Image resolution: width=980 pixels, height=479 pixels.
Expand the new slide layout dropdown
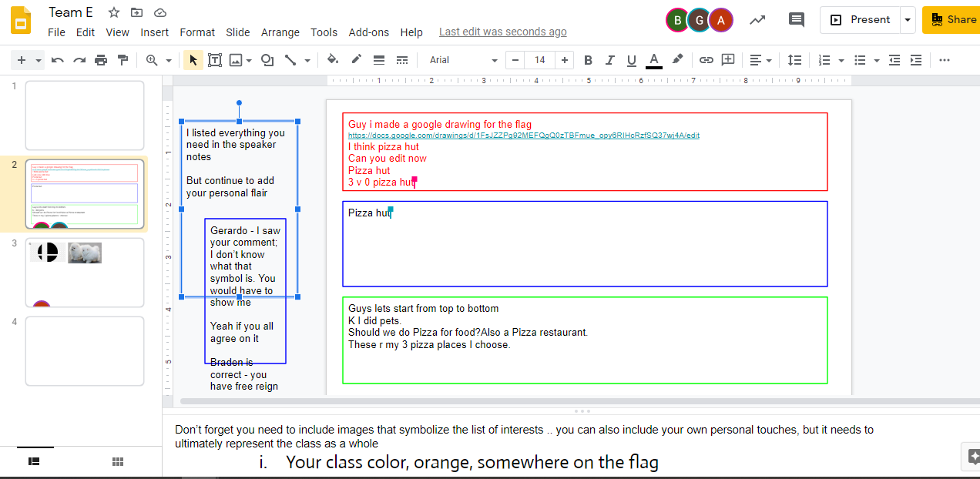39,60
